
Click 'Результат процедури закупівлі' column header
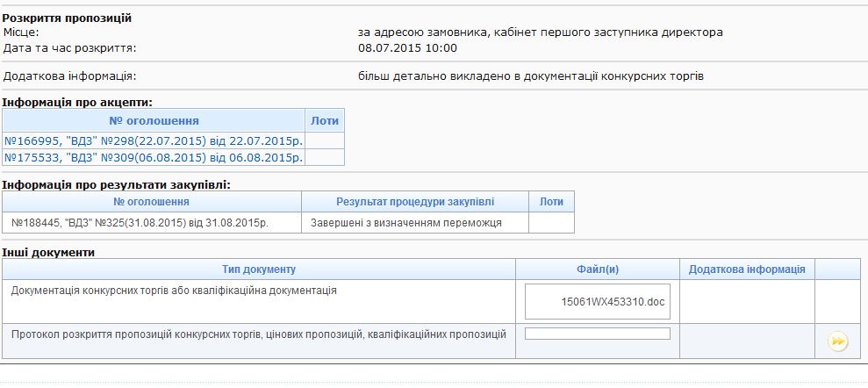pyautogui.click(x=414, y=202)
